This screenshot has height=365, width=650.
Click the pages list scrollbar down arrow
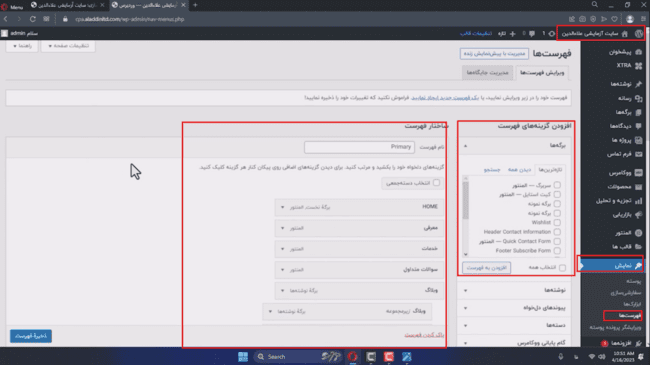point(466,254)
